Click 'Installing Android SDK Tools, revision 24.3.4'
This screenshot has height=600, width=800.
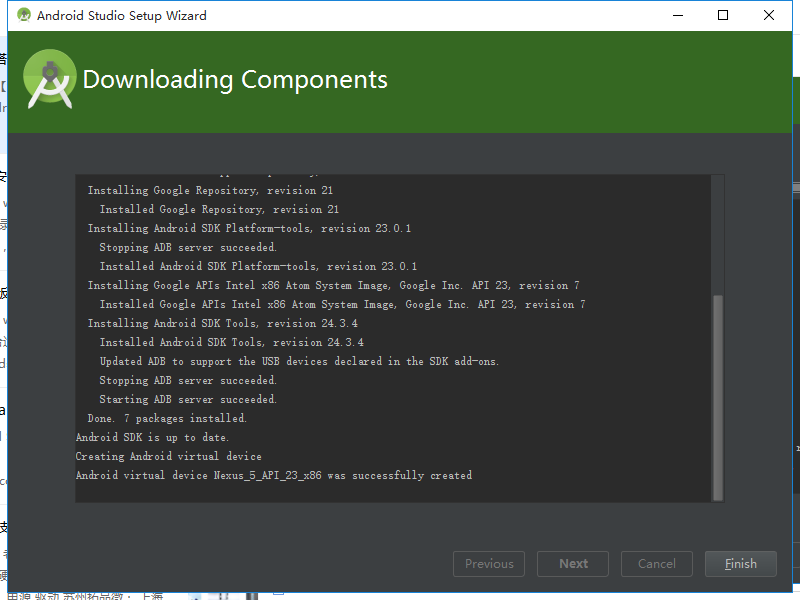click(x=222, y=323)
